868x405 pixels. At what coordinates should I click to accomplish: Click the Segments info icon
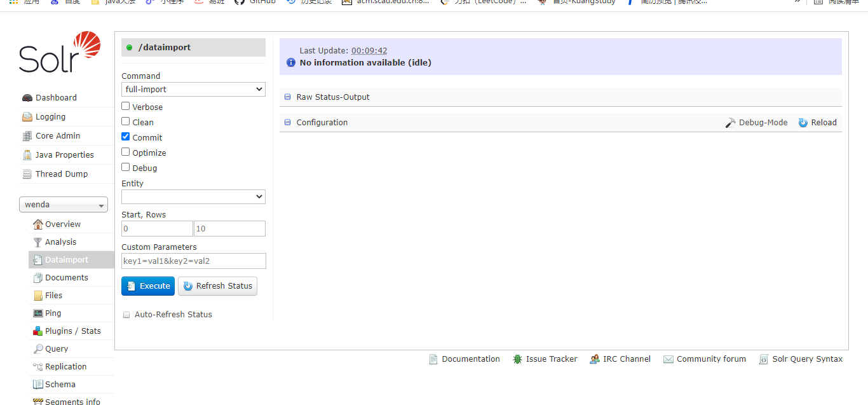click(38, 402)
